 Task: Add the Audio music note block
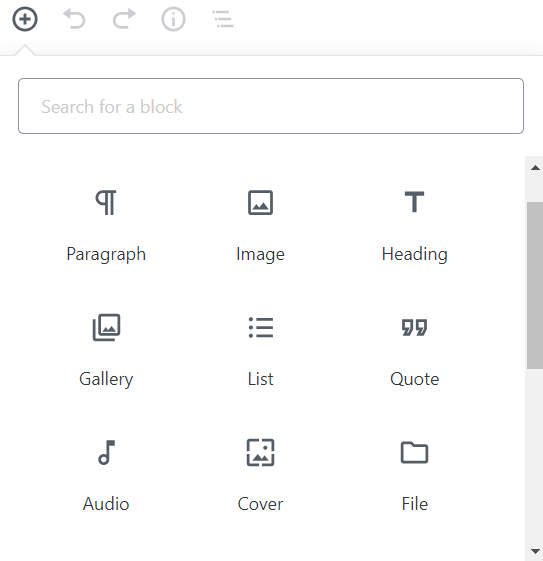click(106, 452)
